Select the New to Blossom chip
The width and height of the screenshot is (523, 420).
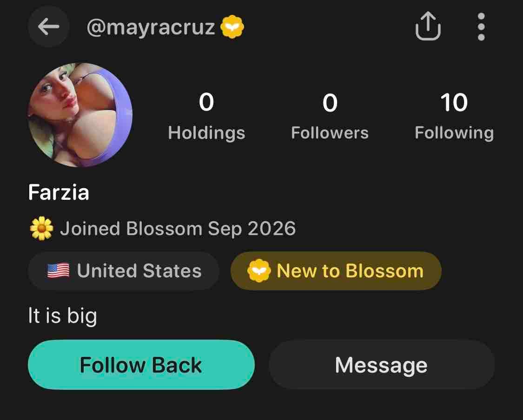[336, 271]
